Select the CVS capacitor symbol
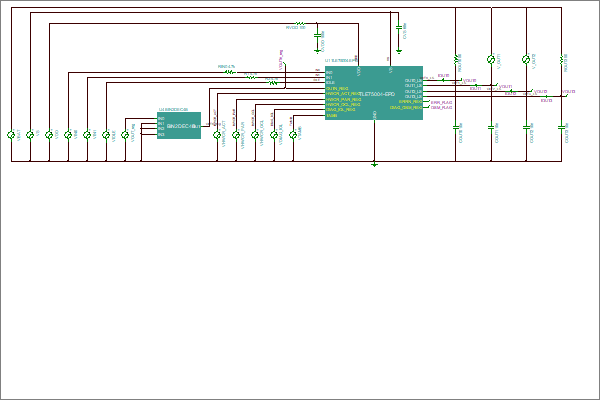The image size is (600, 400). 399,28
